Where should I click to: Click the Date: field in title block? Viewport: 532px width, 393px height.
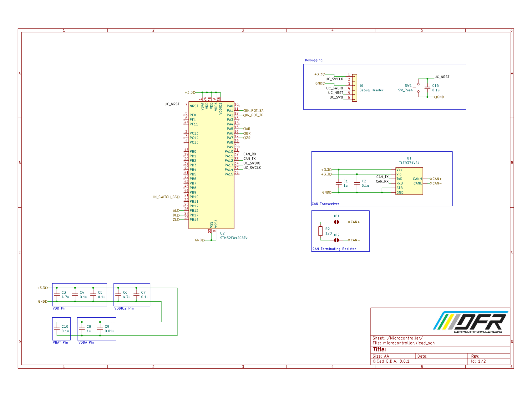pyautogui.click(x=422, y=356)
